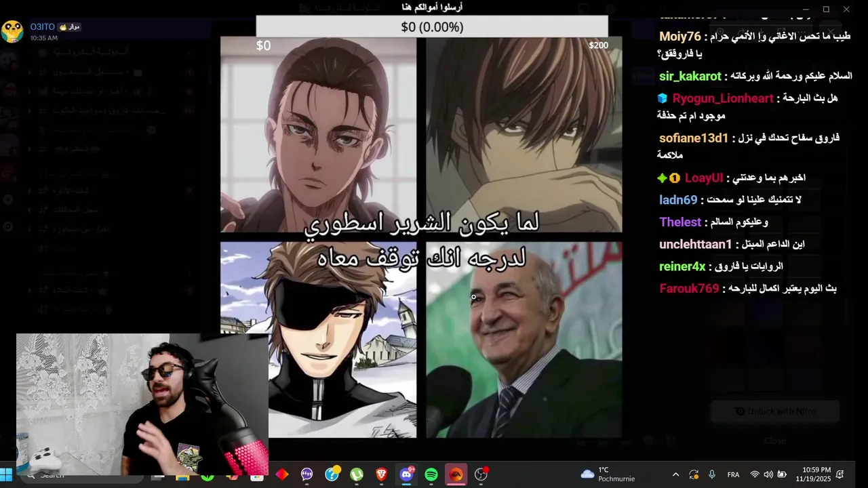This screenshot has width=868, height=488.
Task: Click the dimmed Close button below Nitro
Action: click(775, 441)
